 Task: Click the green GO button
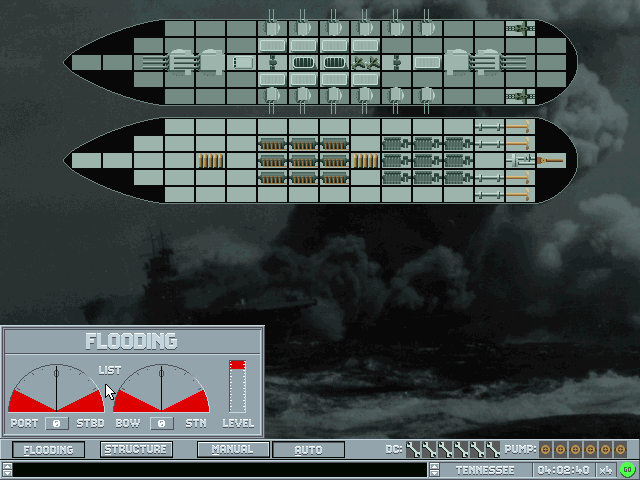pos(627,470)
